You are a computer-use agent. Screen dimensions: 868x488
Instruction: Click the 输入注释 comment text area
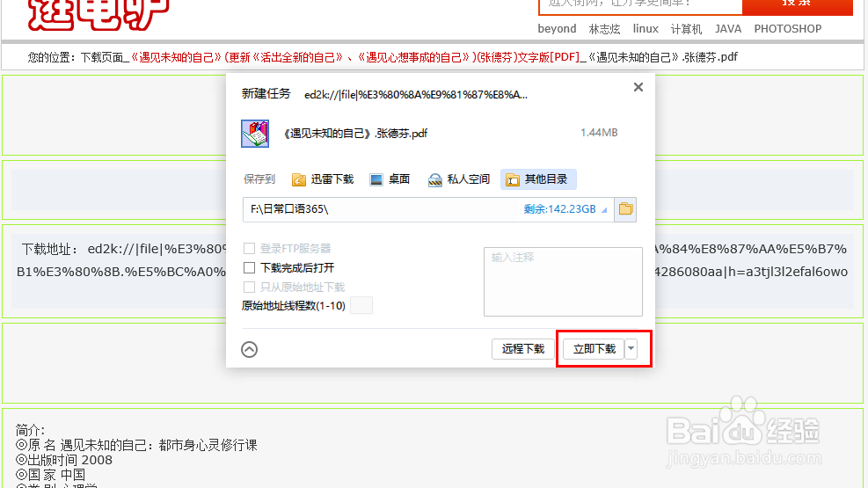[563, 281]
